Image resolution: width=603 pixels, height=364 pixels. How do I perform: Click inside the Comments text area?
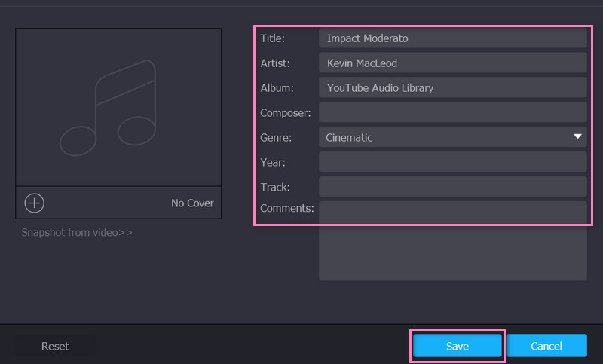[452, 240]
